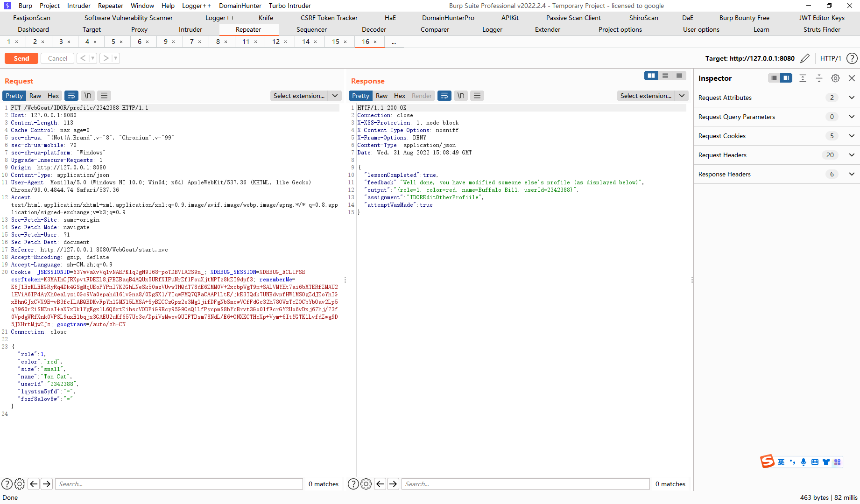Open the Intruder menu
This screenshot has height=504, width=860.
coord(79,6)
